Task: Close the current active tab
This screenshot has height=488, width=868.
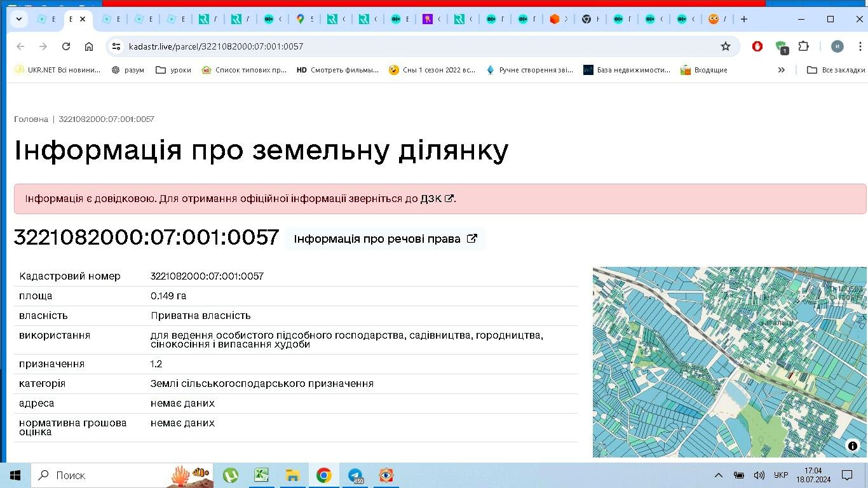Action: coord(83,19)
